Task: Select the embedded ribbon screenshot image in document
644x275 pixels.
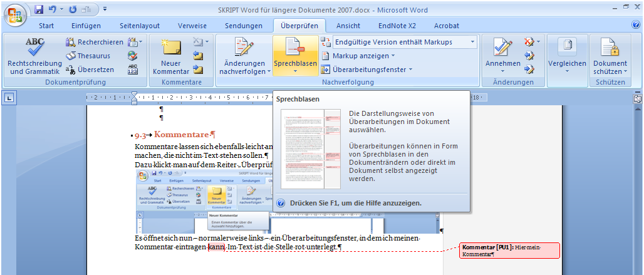Action: (x=288, y=201)
